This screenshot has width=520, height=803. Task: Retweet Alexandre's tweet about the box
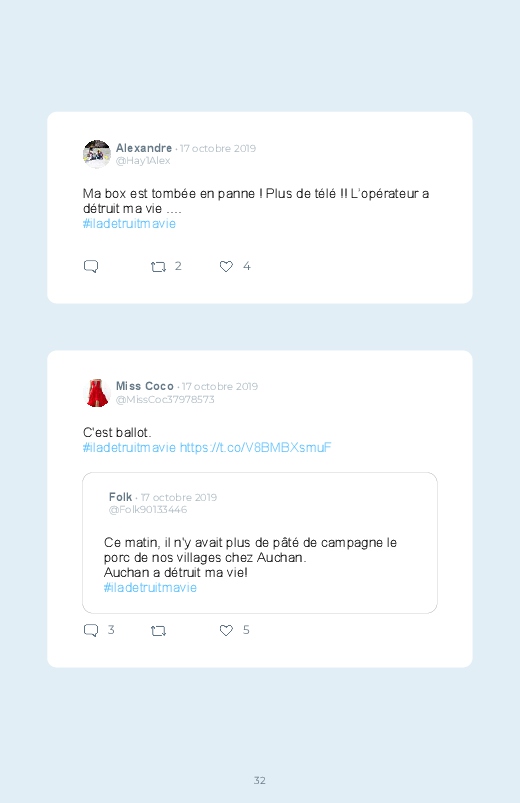[158, 267]
